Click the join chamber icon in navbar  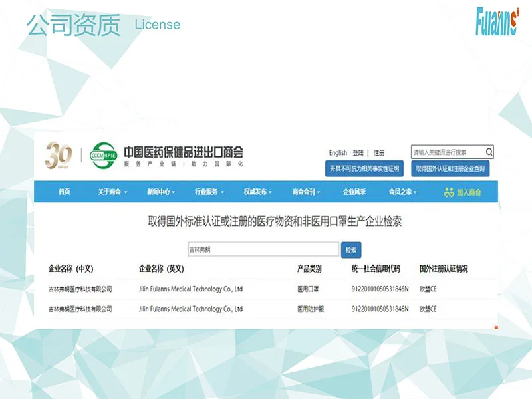448,192
